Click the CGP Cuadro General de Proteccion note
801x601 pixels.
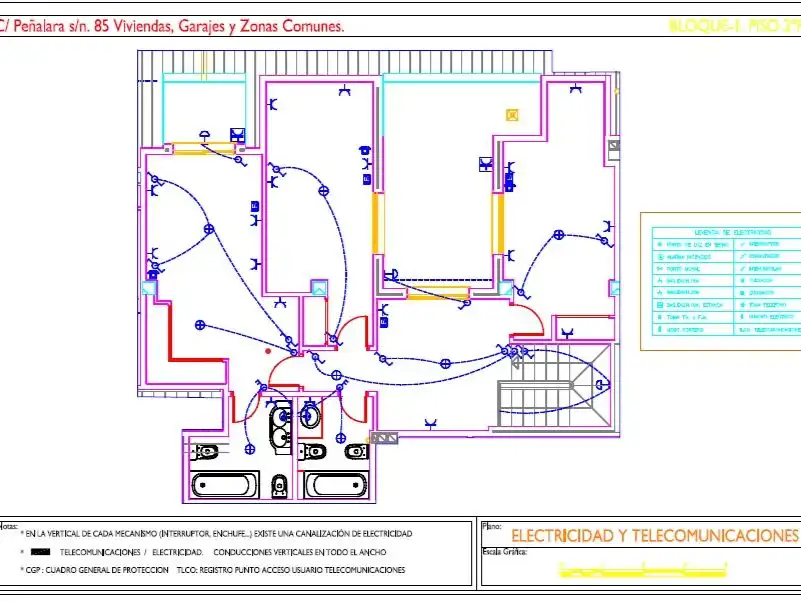click(x=94, y=570)
